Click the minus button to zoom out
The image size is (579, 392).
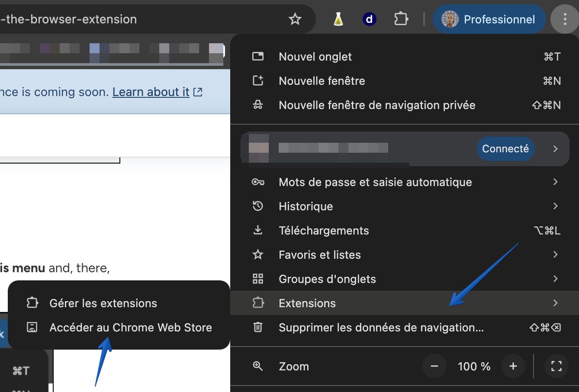pyautogui.click(x=434, y=366)
